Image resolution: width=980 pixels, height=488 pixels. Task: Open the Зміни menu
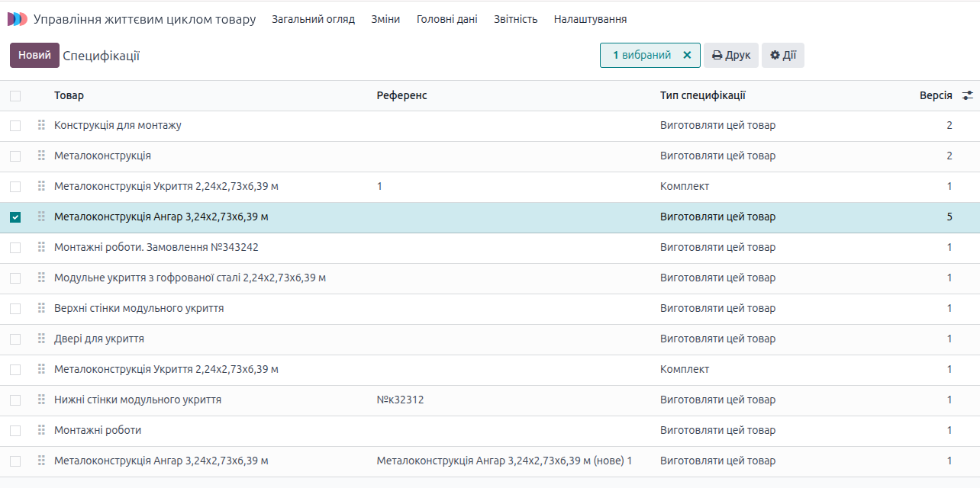point(385,19)
